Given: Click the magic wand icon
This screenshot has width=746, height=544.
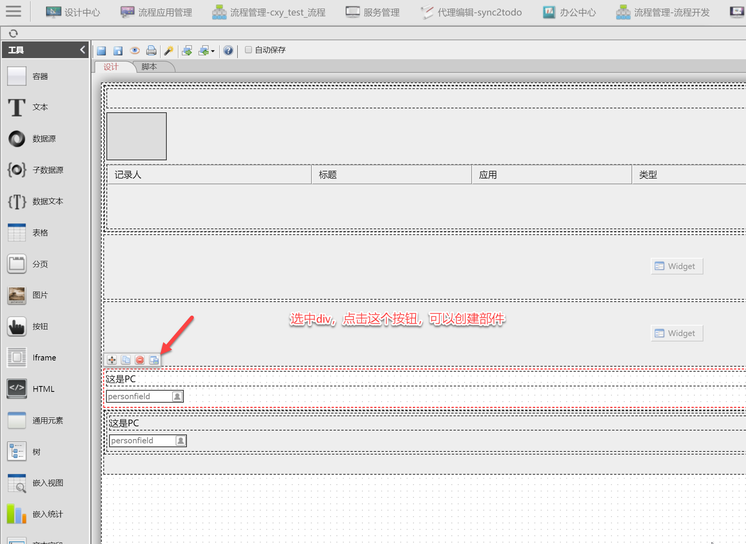Looking at the screenshot, I should click(169, 50).
